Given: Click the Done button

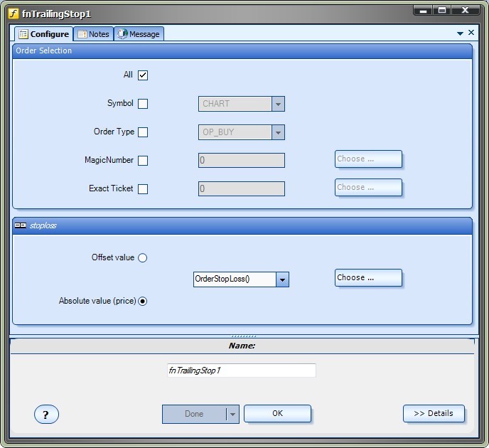Looking at the screenshot, I should tap(194, 415).
